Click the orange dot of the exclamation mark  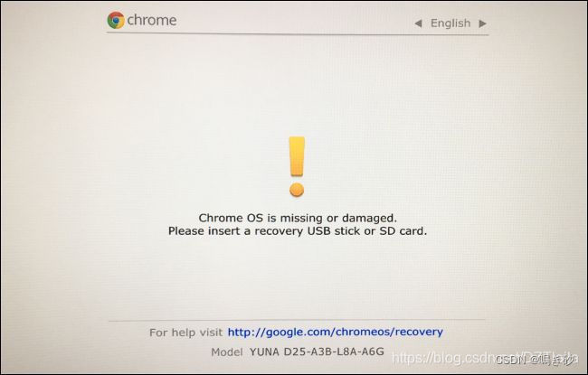click(x=297, y=190)
